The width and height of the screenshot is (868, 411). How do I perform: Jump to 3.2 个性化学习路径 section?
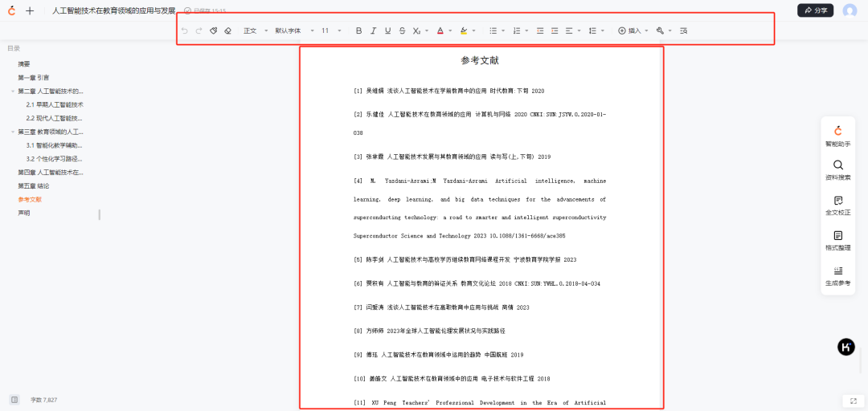pos(55,159)
